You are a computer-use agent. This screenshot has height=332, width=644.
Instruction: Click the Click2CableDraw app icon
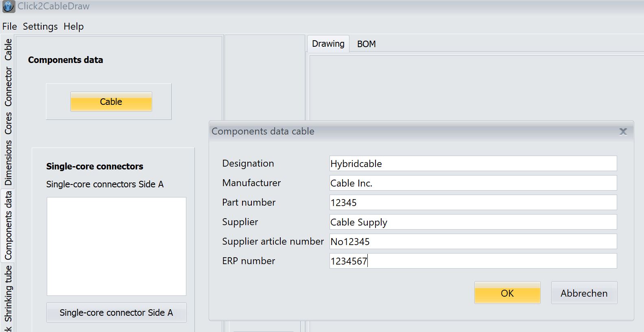(x=9, y=7)
